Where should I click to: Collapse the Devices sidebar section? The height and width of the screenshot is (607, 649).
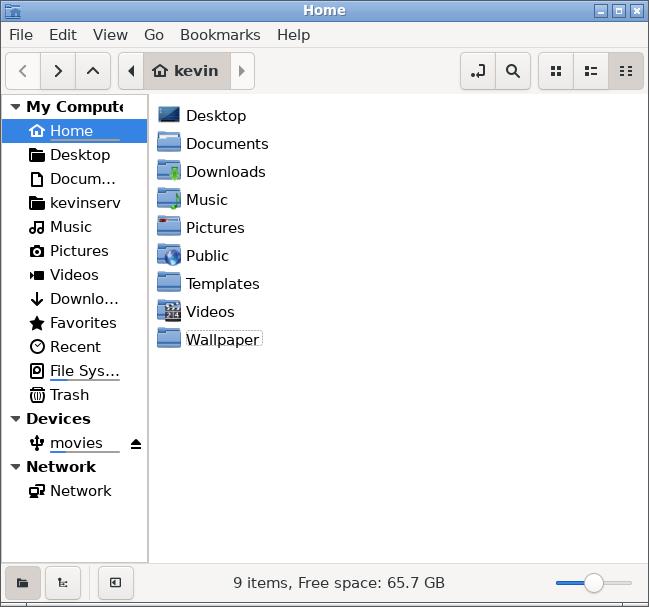click(x=15, y=419)
